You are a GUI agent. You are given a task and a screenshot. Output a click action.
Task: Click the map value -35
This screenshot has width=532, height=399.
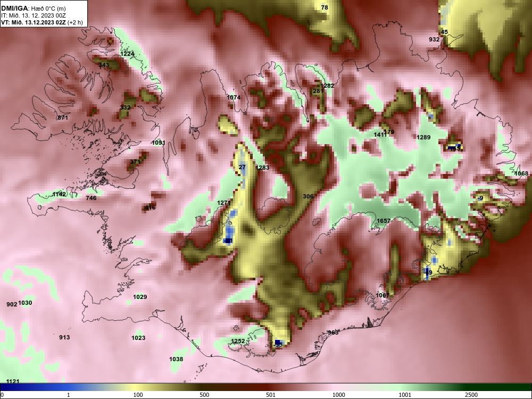tap(278, 345)
